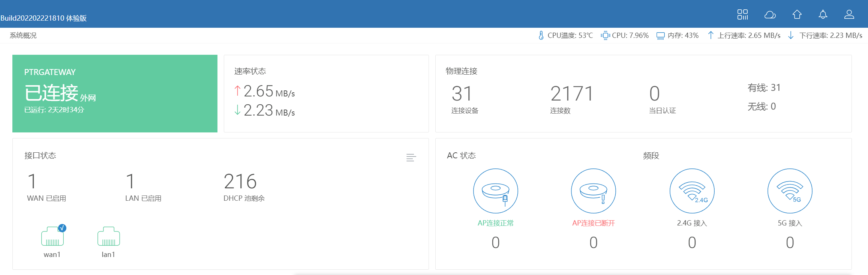Click the 2.4G band wifi icon
This screenshot has height=275, width=868.
pos(692,191)
